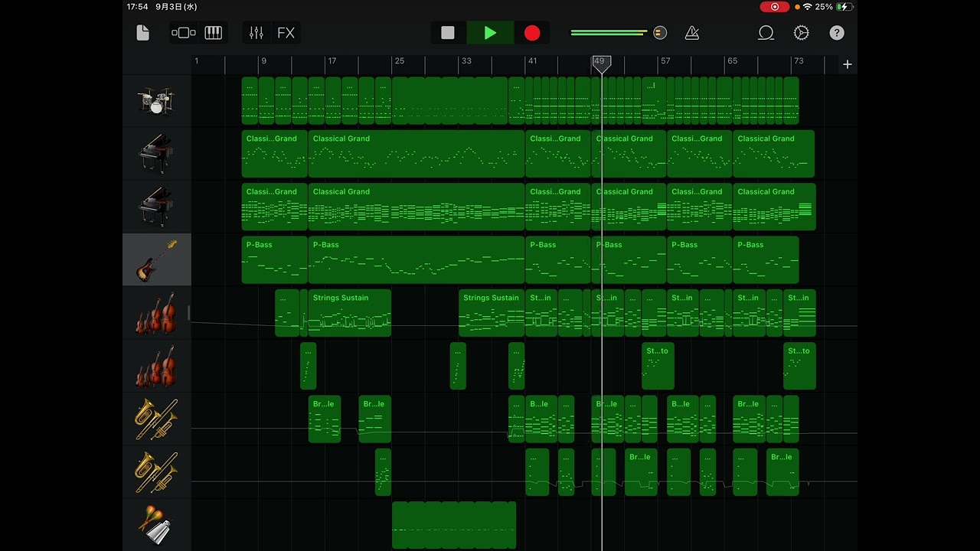The height and width of the screenshot is (551, 980).
Task: Start recording with the red button
Action: pyautogui.click(x=532, y=33)
